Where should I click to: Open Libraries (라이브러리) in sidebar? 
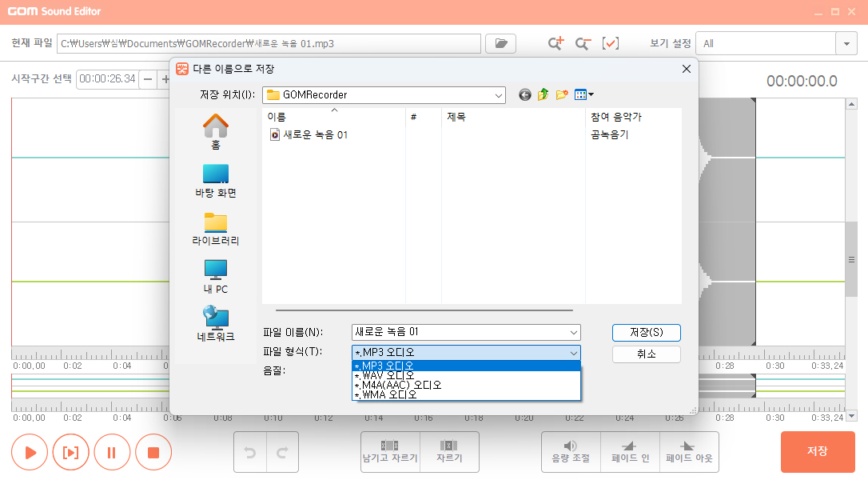click(x=215, y=229)
